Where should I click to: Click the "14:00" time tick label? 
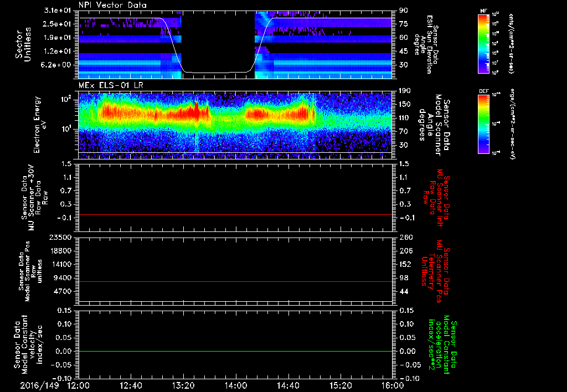point(236,385)
